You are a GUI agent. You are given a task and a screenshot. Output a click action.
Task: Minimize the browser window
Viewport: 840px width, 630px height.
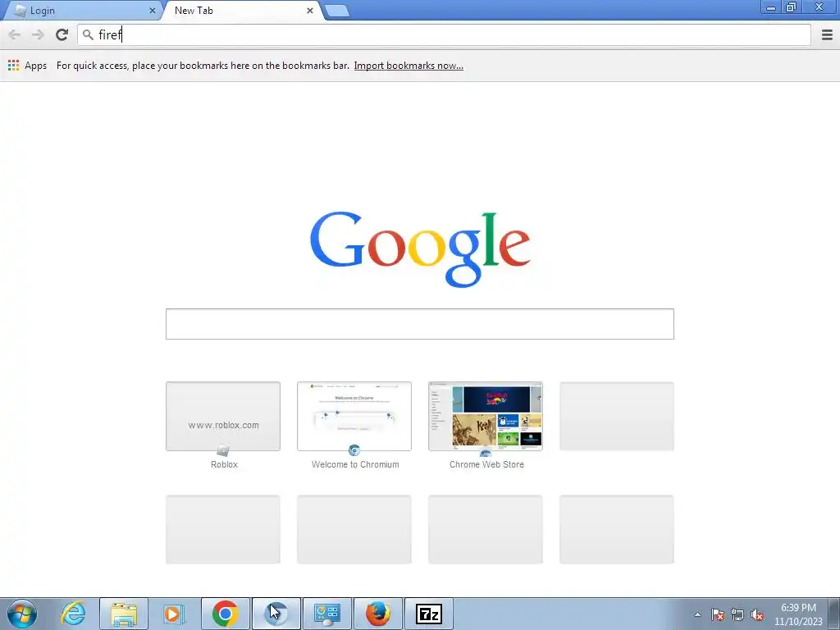tap(771, 7)
